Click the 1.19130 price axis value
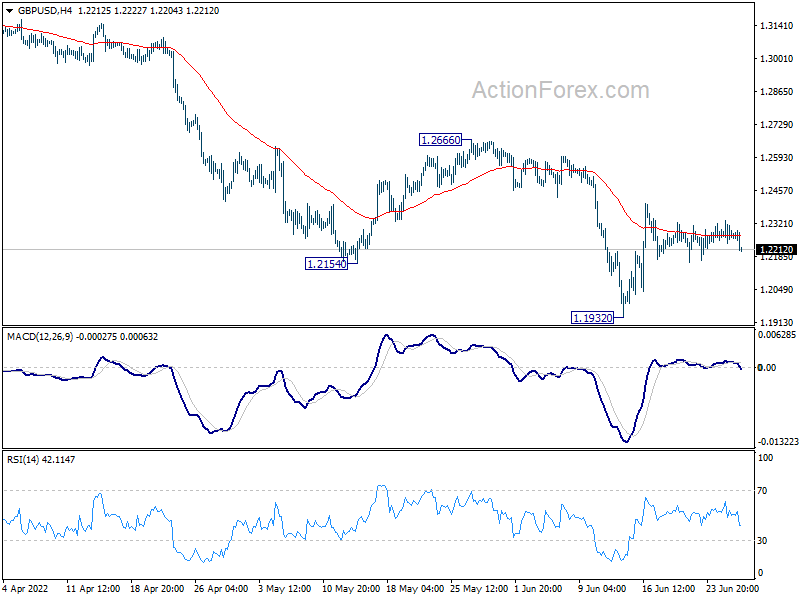This screenshot has height=600, width=800. 777,322
